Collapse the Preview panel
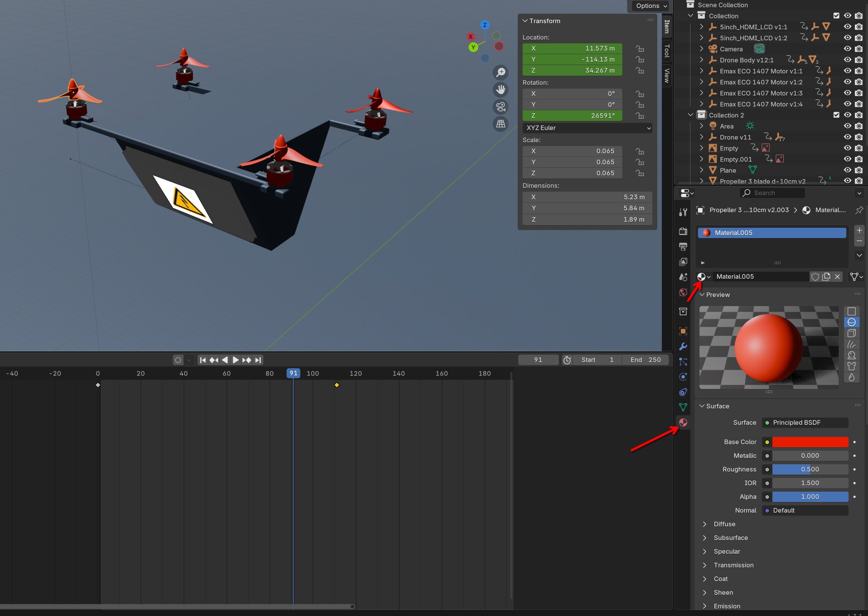 [x=702, y=295]
